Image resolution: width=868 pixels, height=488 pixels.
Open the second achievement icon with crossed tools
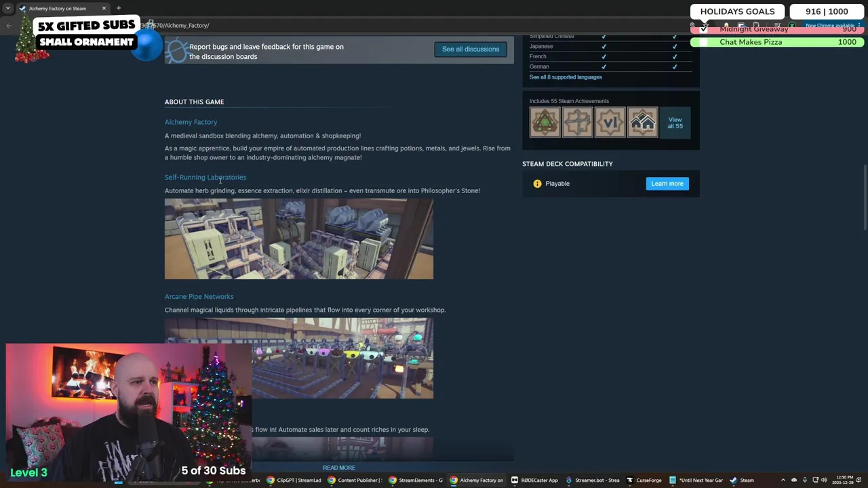coord(577,123)
